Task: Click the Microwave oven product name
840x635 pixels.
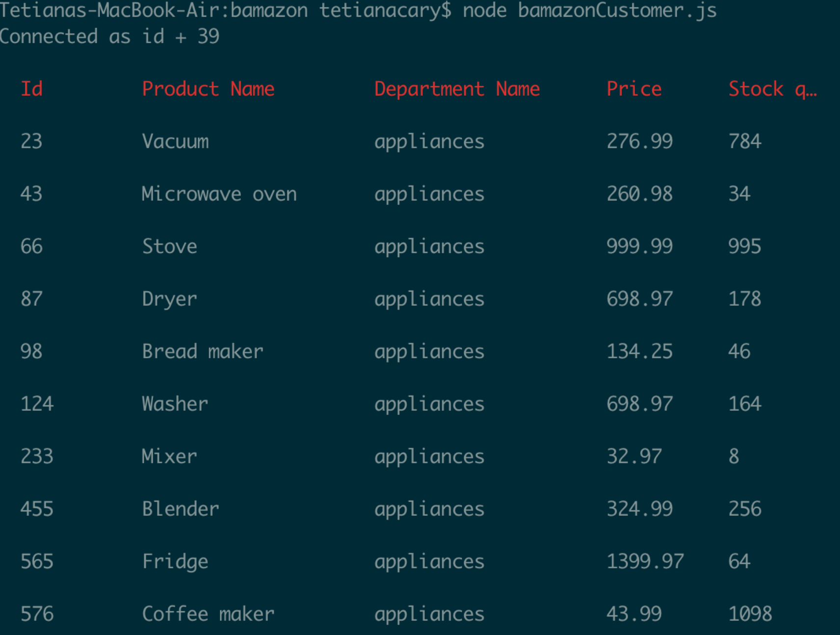Action: click(219, 194)
